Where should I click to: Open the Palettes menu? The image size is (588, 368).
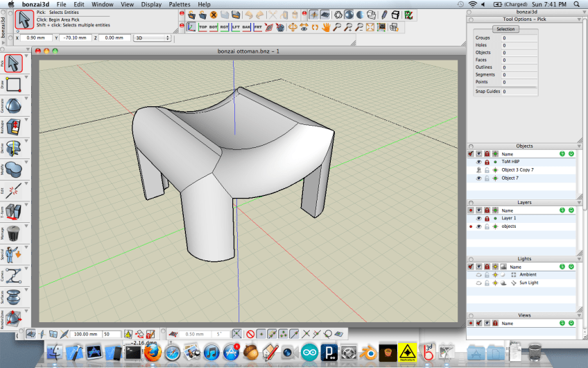[179, 4]
